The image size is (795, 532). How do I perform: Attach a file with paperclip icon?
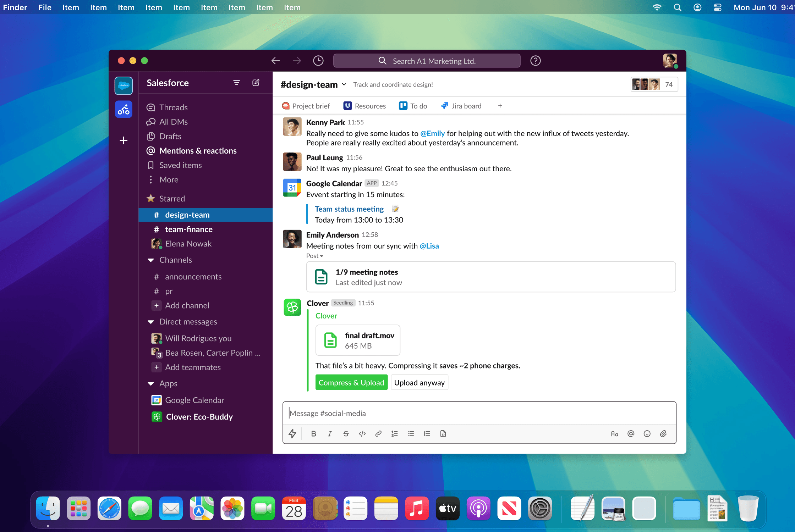pyautogui.click(x=663, y=433)
